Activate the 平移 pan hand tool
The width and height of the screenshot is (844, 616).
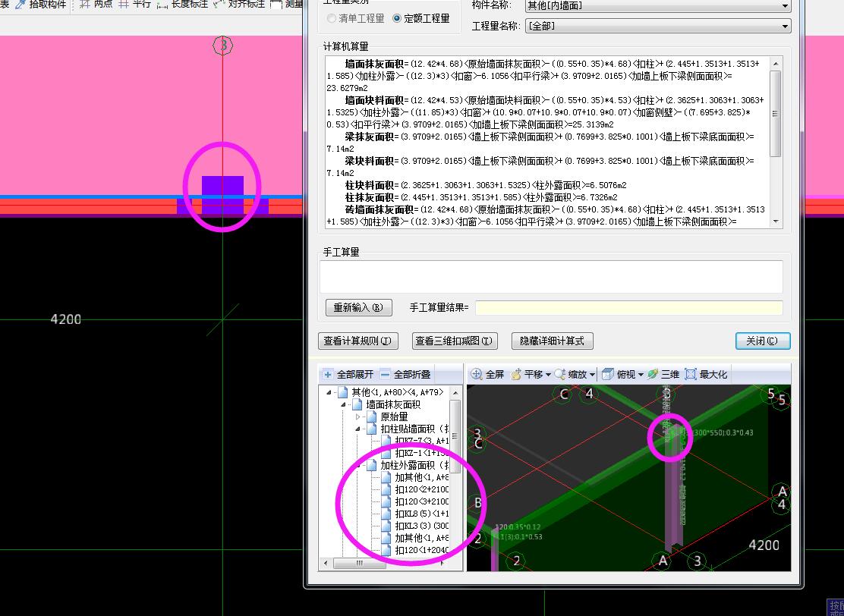(515, 374)
